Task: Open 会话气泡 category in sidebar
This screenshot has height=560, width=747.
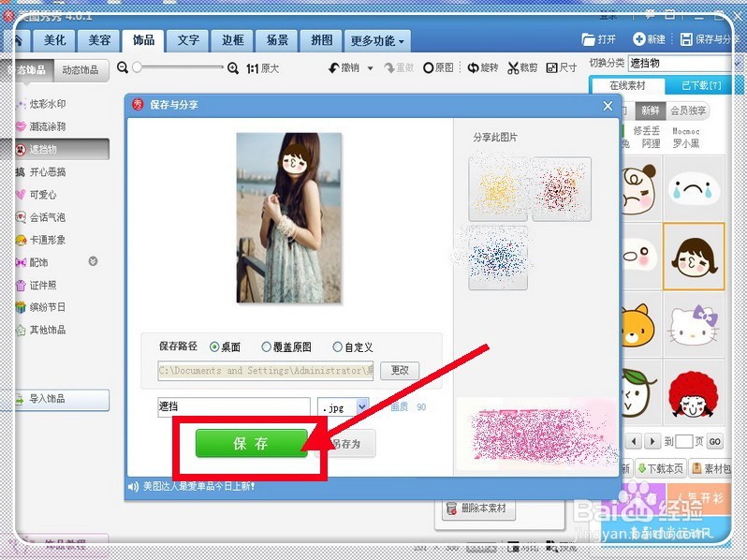Action: [48, 217]
